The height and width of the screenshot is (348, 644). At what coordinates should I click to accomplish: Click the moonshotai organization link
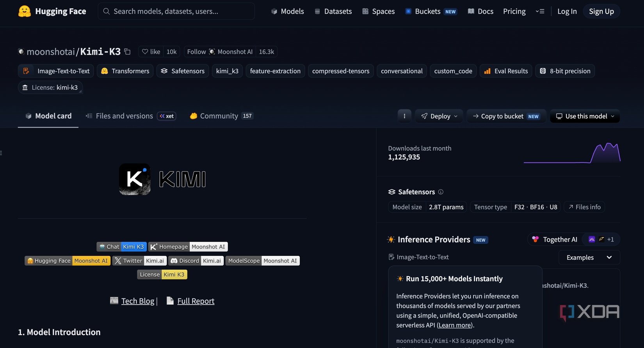pos(51,52)
